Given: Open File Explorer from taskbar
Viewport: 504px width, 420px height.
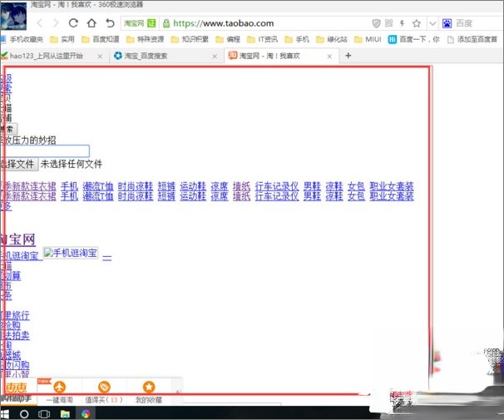Looking at the screenshot, I should (65, 414).
